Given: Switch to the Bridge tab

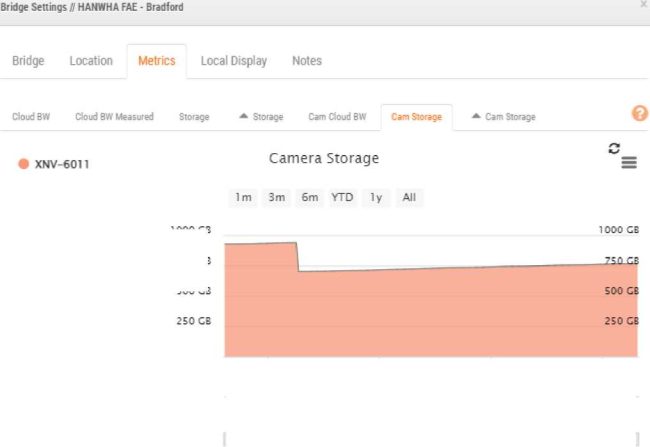Looking at the screenshot, I should click(x=28, y=61).
